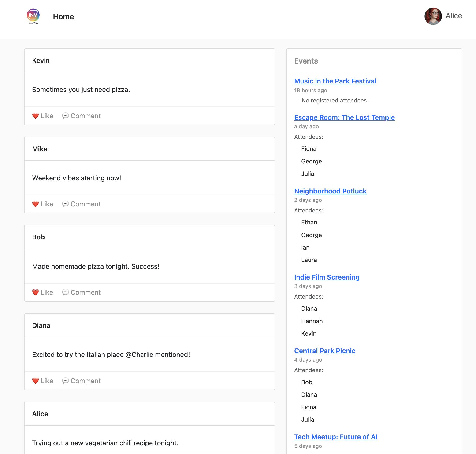
Task: Click Comment on Mike's weekend vibes post
Action: [86, 204]
